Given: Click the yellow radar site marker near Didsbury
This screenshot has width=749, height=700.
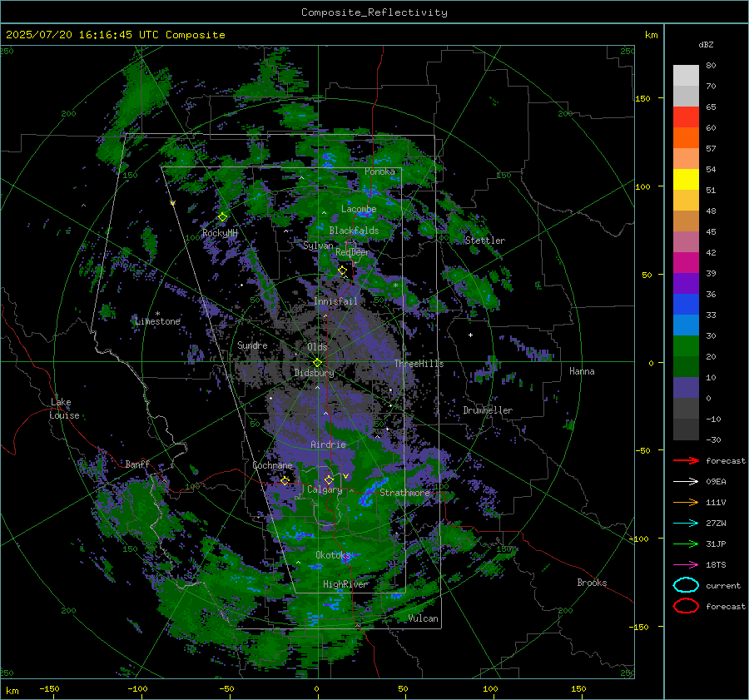Looking at the screenshot, I should point(317,363).
